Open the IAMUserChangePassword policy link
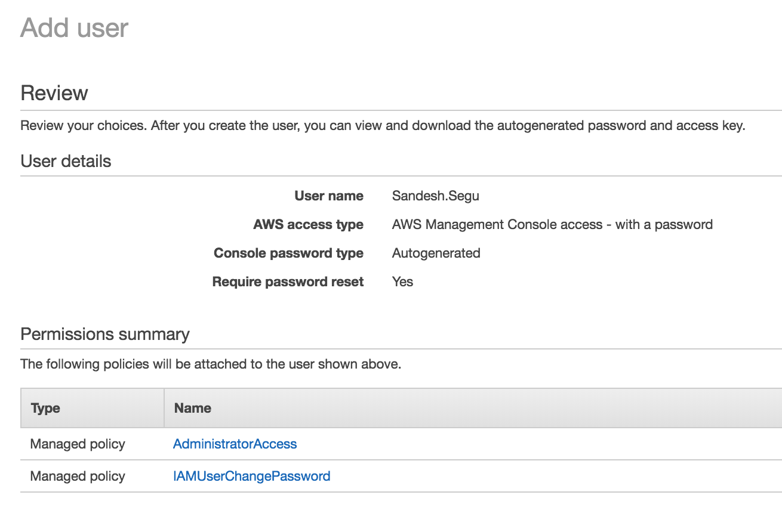The image size is (782, 532). coord(251,476)
